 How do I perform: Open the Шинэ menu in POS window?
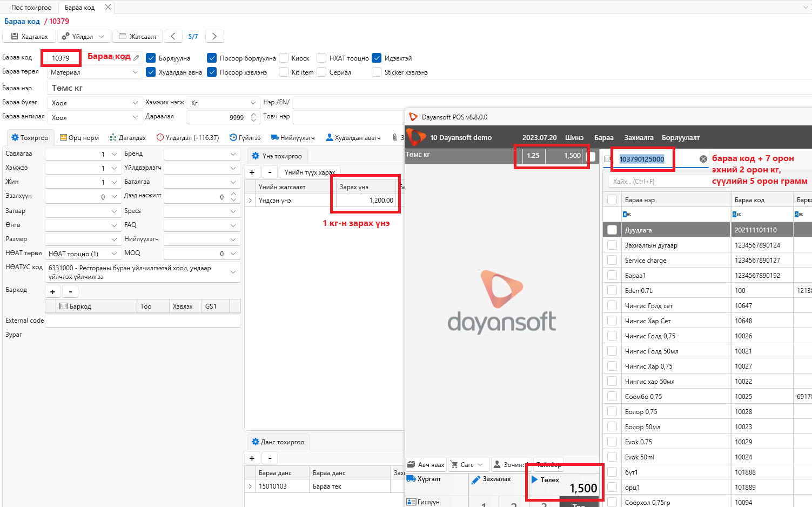click(574, 137)
